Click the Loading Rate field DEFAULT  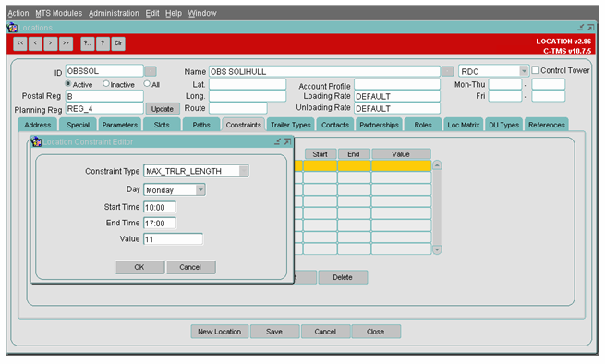pyautogui.click(x=397, y=96)
